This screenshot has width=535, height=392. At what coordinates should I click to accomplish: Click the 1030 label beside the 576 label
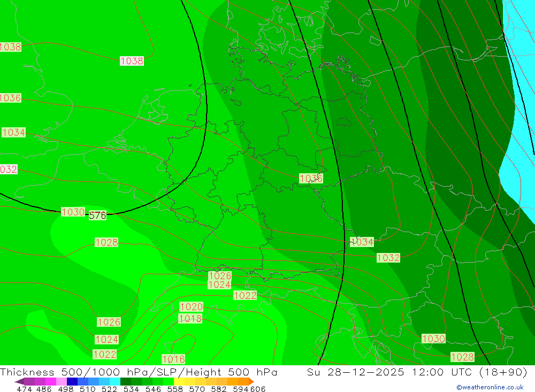click(x=73, y=212)
